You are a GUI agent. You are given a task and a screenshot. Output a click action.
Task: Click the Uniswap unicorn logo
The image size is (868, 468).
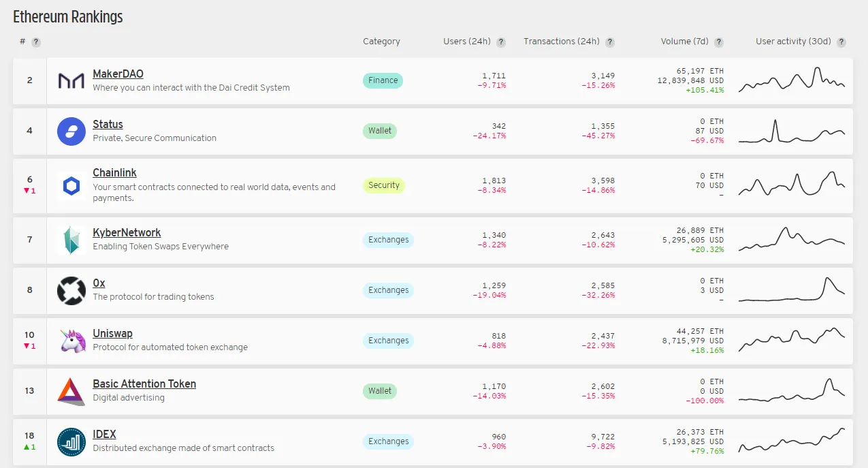click(x=71, y=341)
